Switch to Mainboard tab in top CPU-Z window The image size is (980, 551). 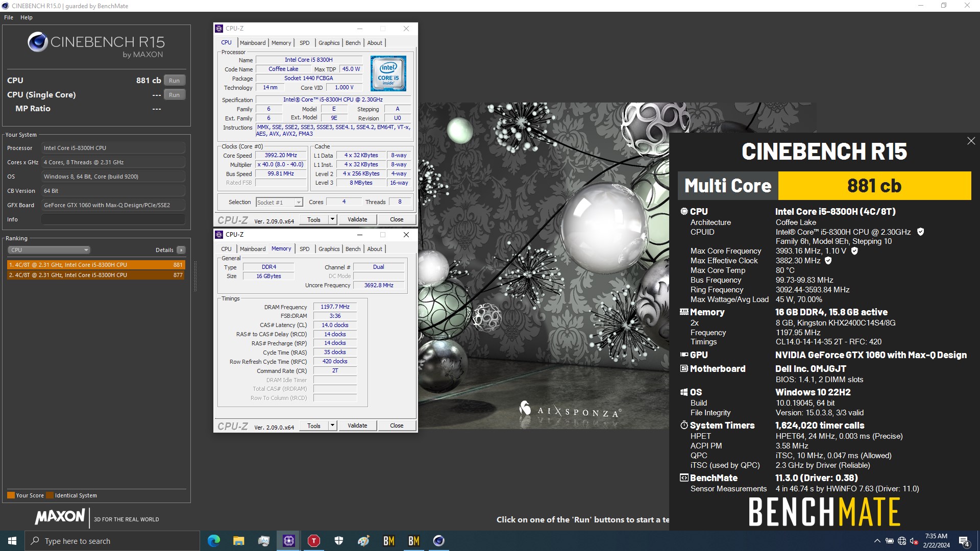point(253,43)
